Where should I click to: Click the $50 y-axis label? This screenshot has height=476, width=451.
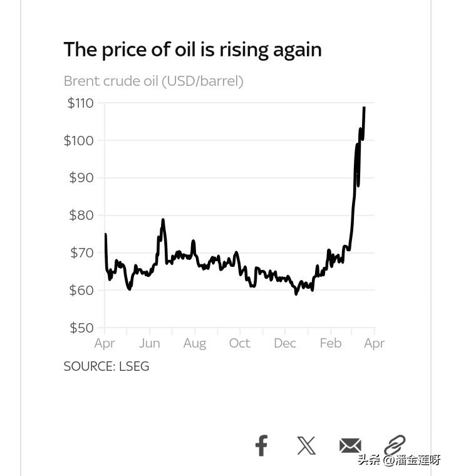point(81,328)
